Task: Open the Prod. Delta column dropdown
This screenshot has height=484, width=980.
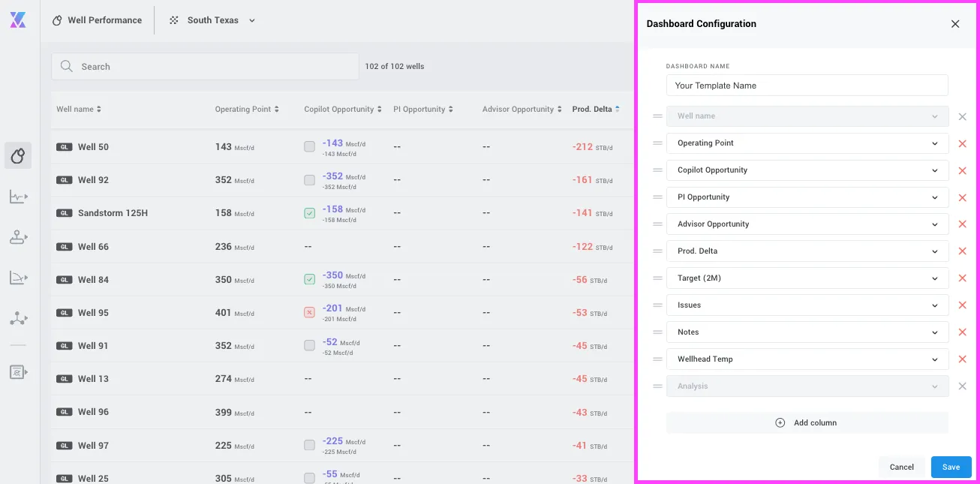Action: tap(807, 251)
